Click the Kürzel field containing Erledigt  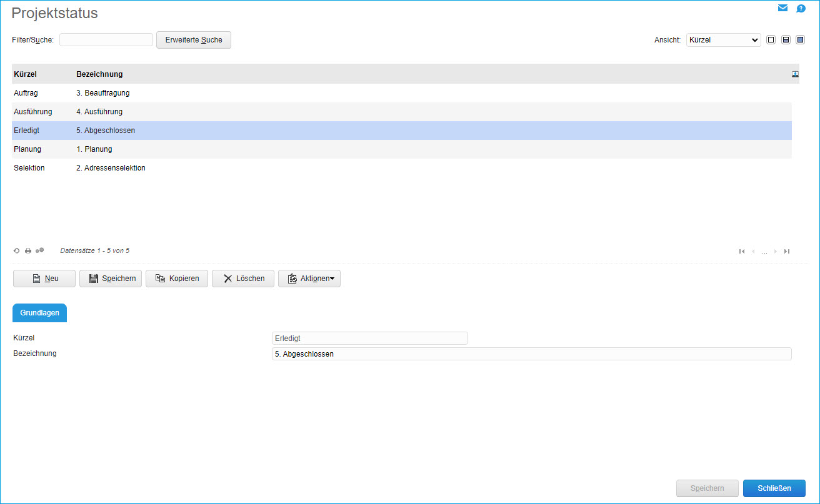(x=370, y=338)
